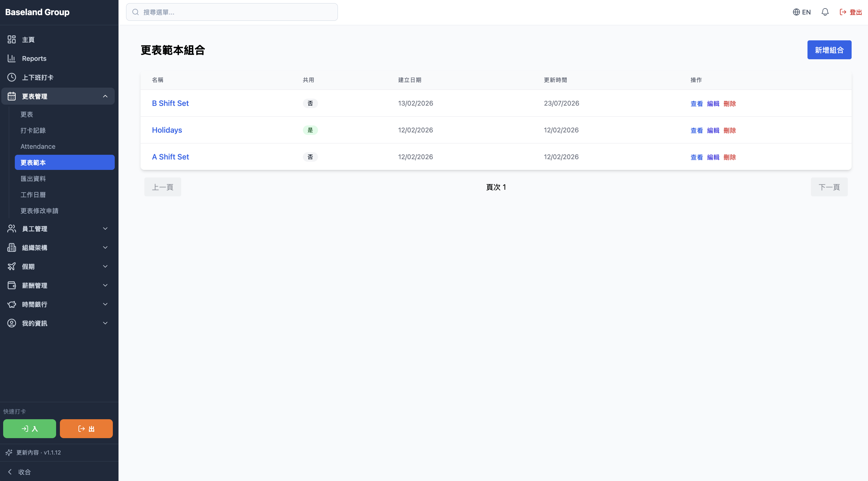Collapse the 更表管理 menu chevron
Viewport: 868px width, 481px height.
click(x=105, y=96)
